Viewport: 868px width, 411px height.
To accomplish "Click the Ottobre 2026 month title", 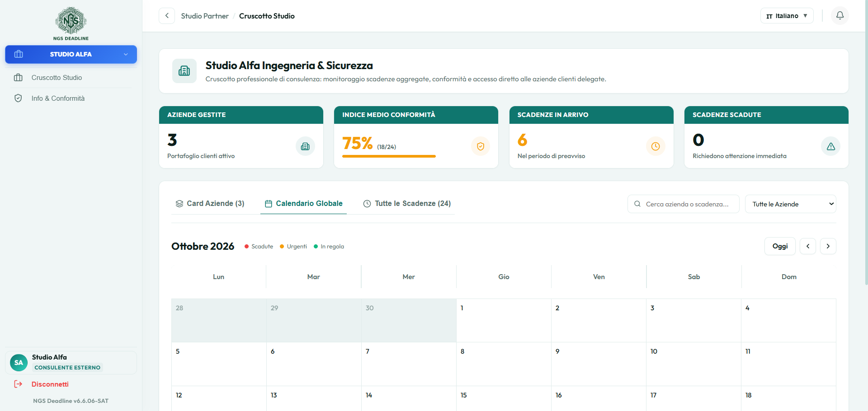I will [x=203, y=246].
